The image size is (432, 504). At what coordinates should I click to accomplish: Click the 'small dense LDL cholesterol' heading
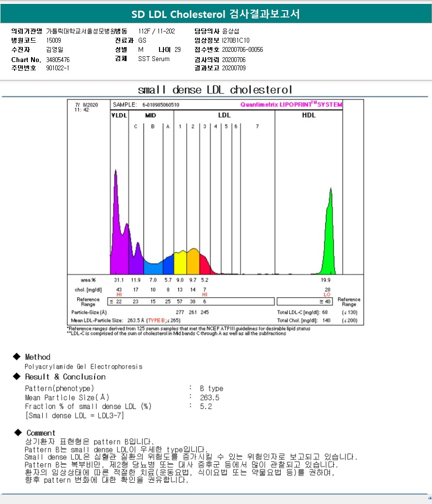(215, 90)
